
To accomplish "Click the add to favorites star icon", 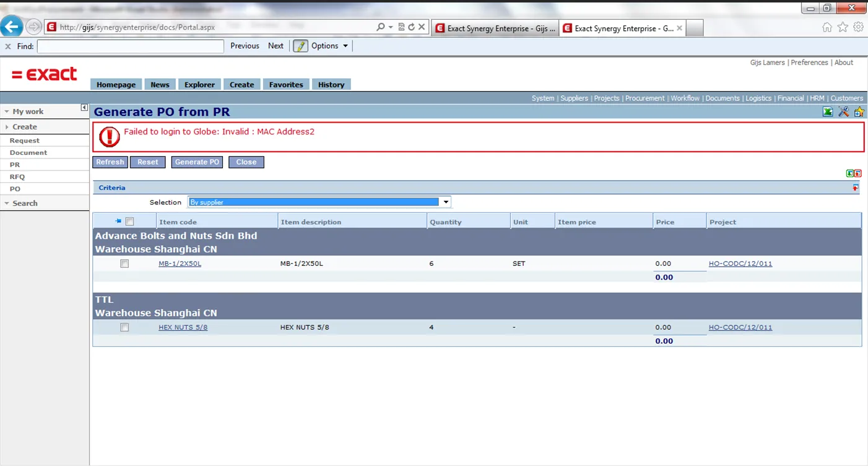I will 859,112.
